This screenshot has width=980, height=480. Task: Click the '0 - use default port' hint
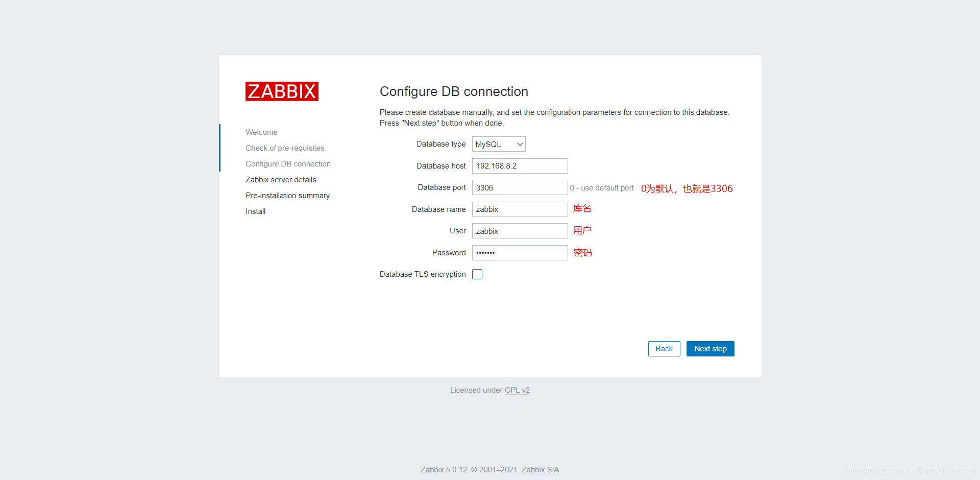pyautogui.click(x=602, y=188)
